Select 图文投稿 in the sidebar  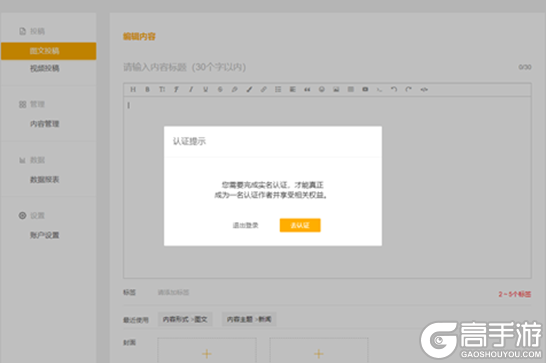click(48, 51)
